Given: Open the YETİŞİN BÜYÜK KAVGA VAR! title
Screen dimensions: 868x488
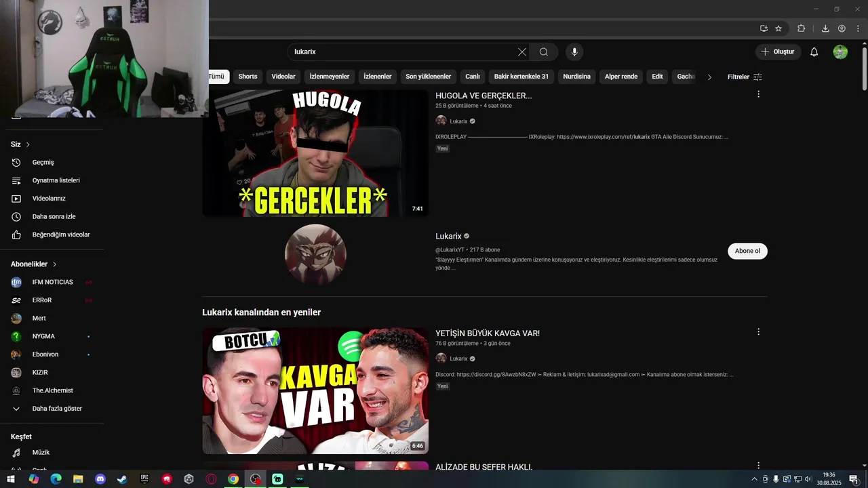Looking at the screenshot, I should (x=488, y=333).
